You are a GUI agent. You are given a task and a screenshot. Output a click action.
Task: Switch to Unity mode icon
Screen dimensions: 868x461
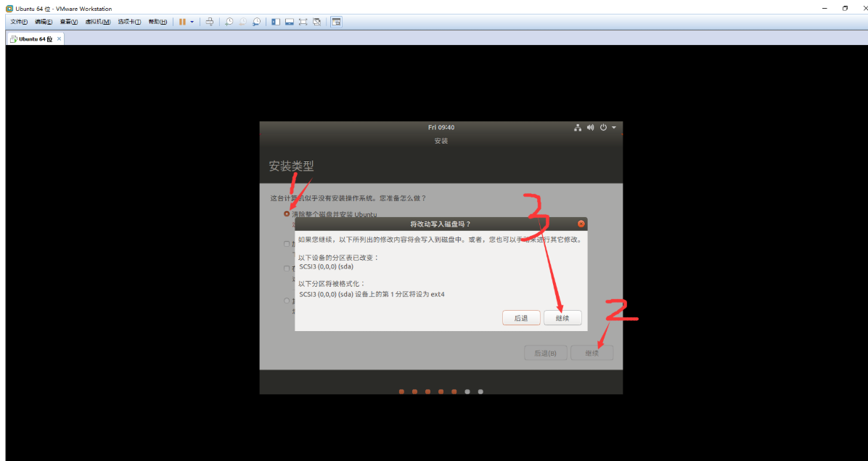pos(316,22)
